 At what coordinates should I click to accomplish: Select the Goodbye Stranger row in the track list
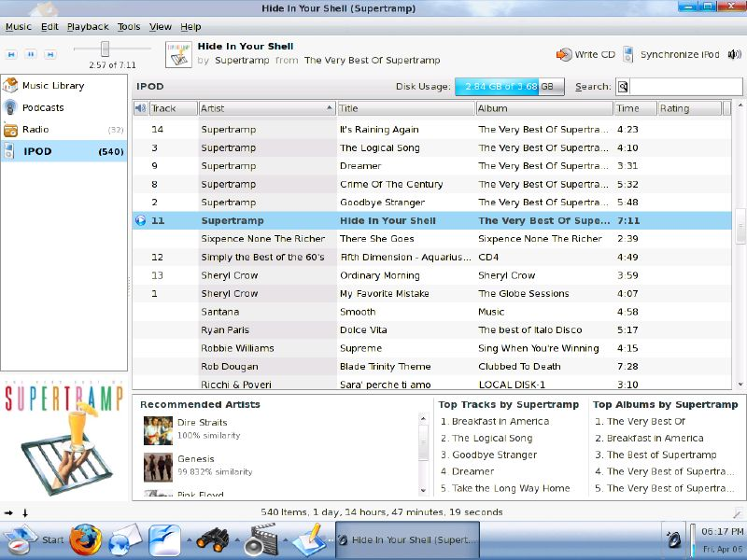[x=431, y=203]
